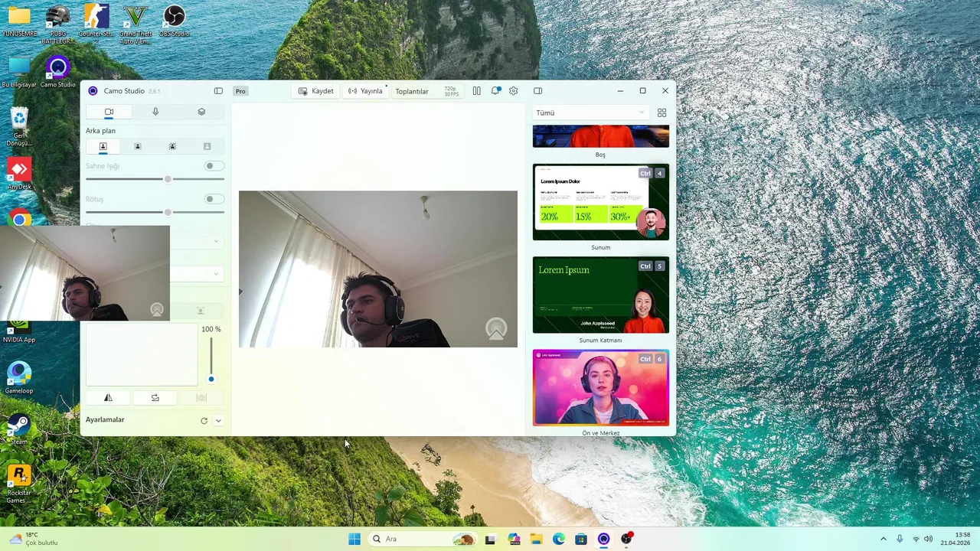This screenshot has height=551, width=980.
Task: Show hidden system tray icons
Action: point(883,539)
